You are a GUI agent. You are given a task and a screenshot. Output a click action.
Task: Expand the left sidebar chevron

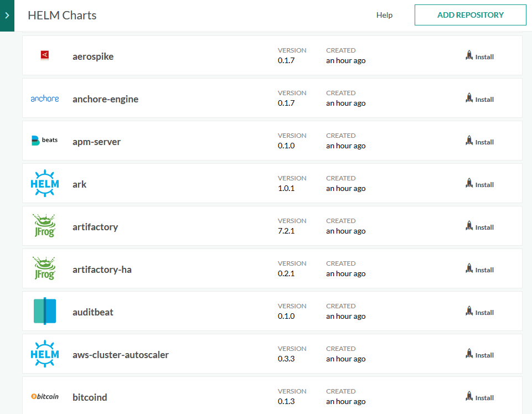tap(7, 15)
